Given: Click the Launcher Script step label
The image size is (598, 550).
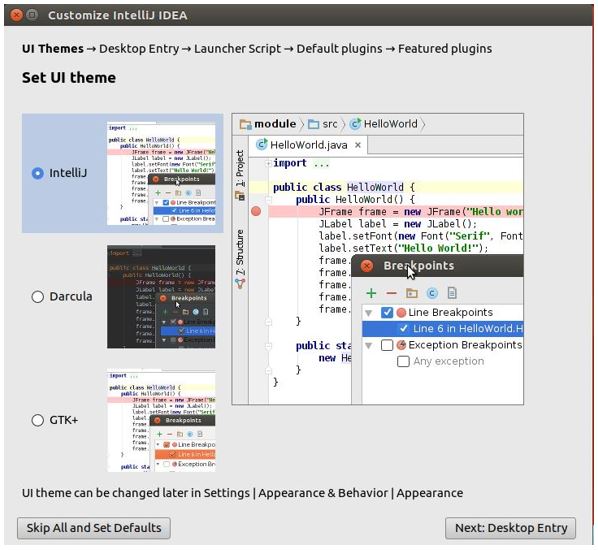Looking at the screenshot, I should coord(237,49).
